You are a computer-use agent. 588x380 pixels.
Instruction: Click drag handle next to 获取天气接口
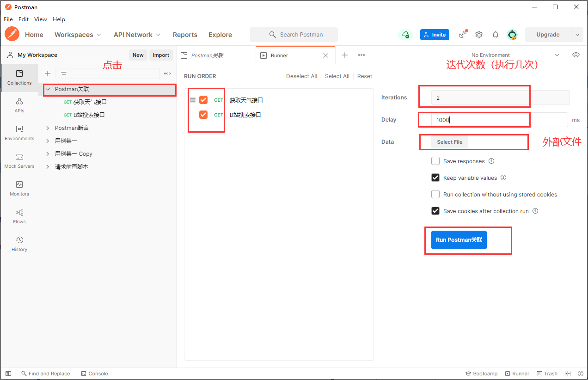click(x=193, y=100)
